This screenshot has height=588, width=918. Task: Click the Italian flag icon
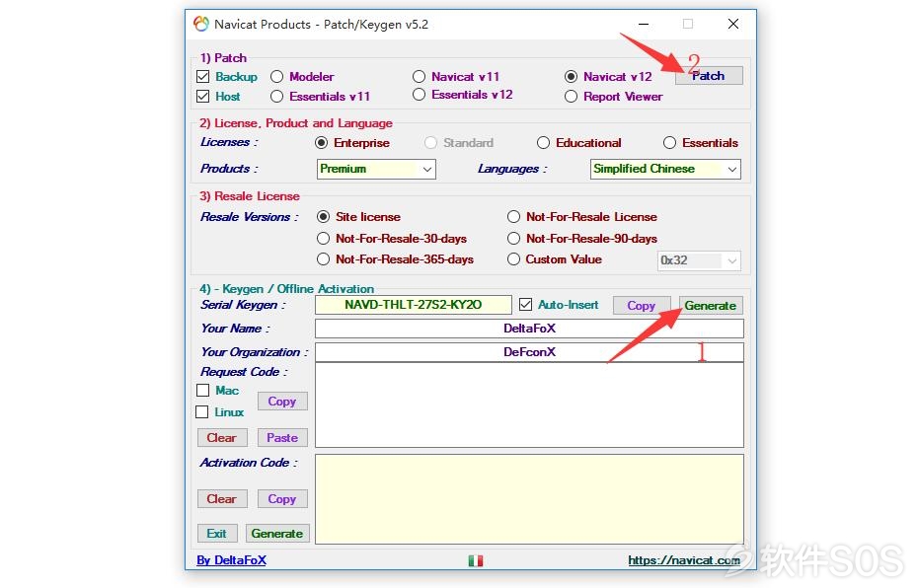(x=476, y=560)
